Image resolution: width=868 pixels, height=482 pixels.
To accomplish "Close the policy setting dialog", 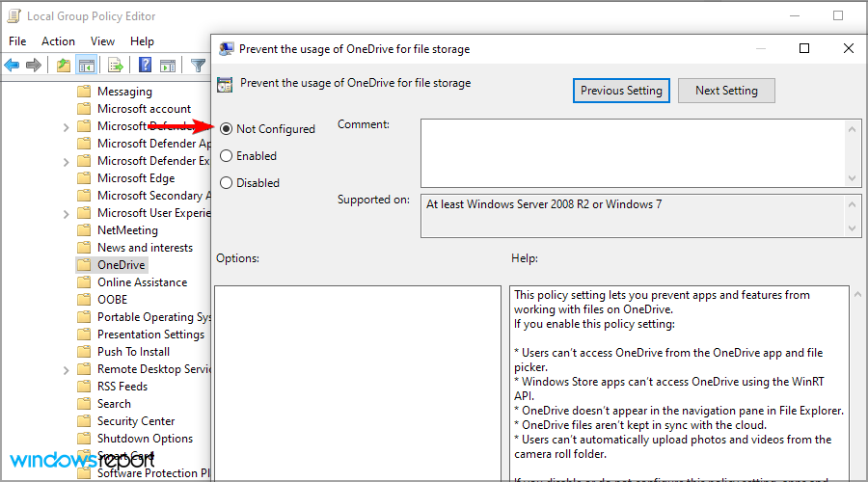I will 848,49.
